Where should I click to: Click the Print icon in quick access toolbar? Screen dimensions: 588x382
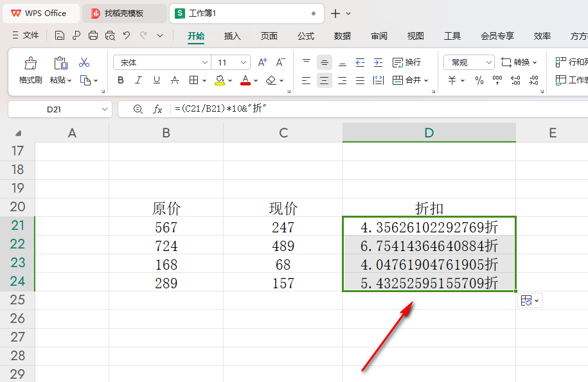pyautogui.click(x=93, y=35)
